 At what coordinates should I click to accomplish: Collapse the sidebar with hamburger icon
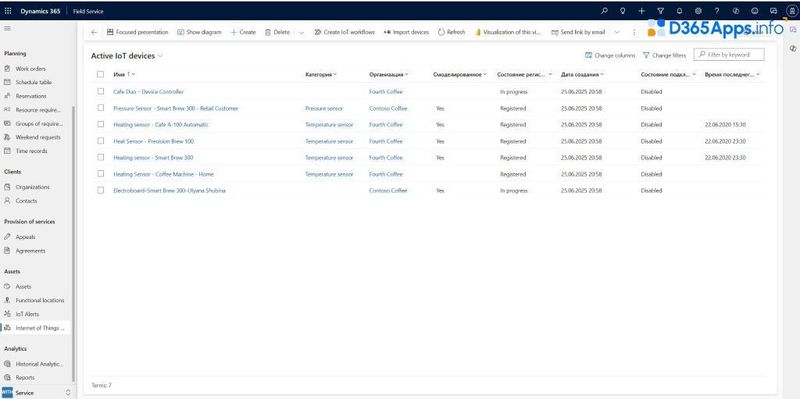pos(7,28)
